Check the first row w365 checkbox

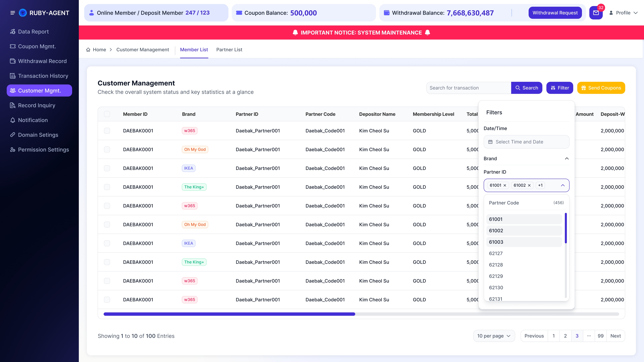[107, 131]
